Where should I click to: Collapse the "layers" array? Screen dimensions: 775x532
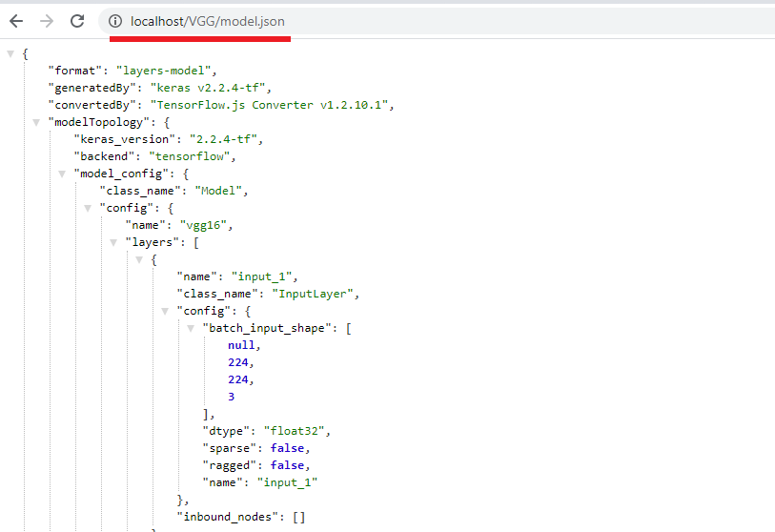(113, 243)
